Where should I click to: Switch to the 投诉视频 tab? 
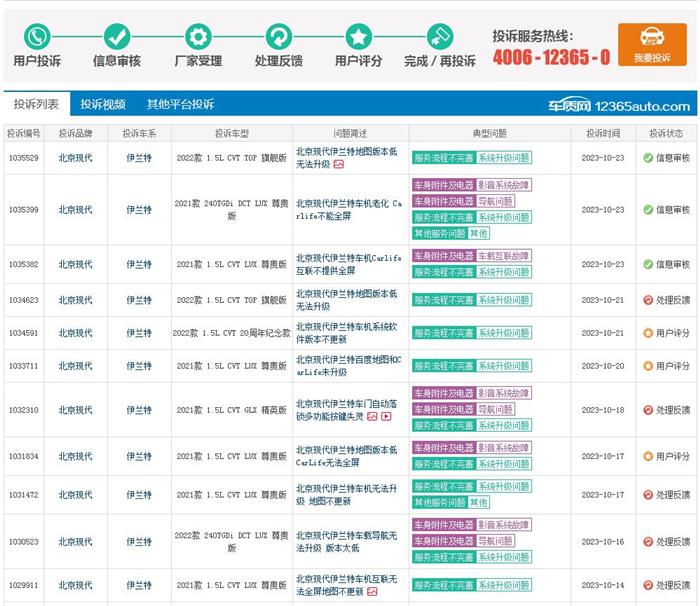point(103,104)
